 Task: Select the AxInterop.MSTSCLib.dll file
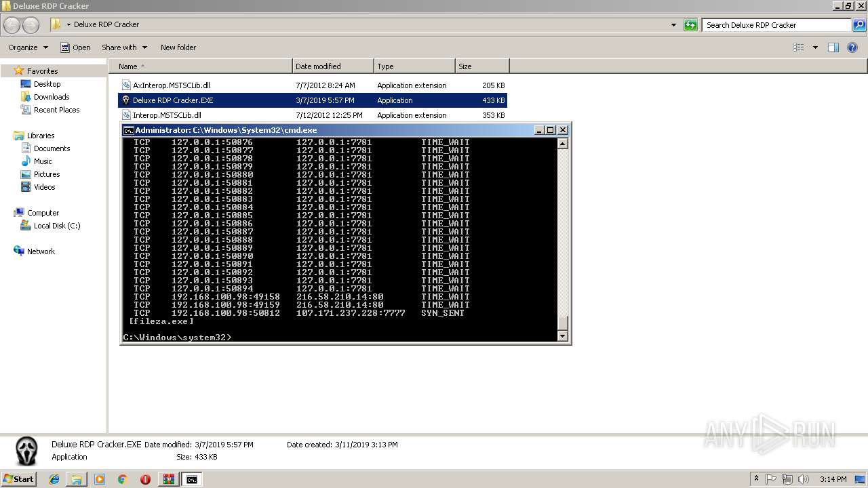tap(313, 85)
